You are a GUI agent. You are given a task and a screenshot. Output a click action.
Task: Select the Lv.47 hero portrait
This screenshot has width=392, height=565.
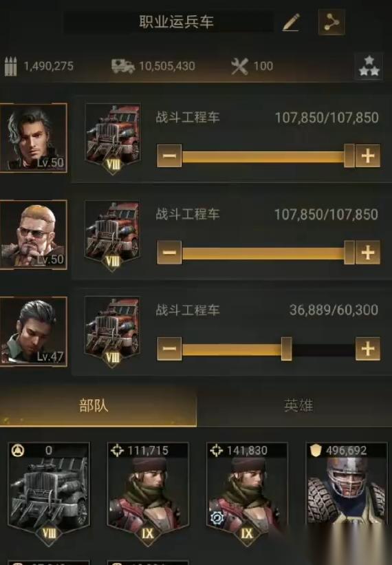pyautogui.click(x=34, y=332)
